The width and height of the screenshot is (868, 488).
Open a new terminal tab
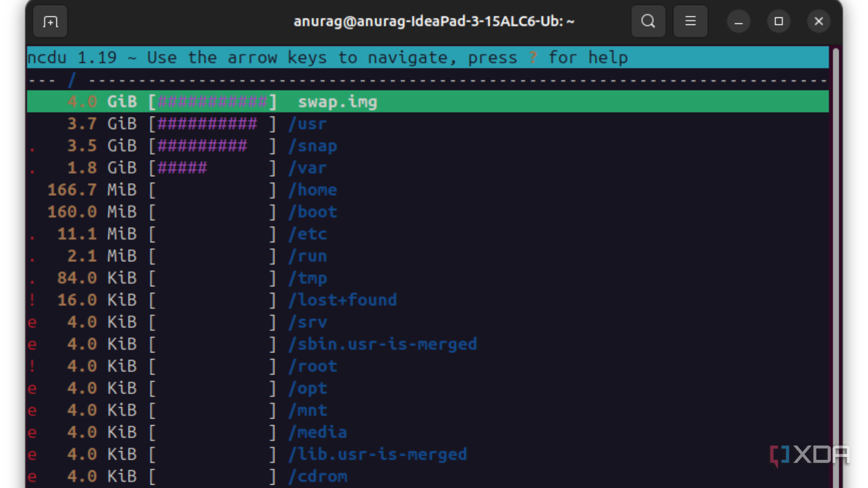(50, 22)
